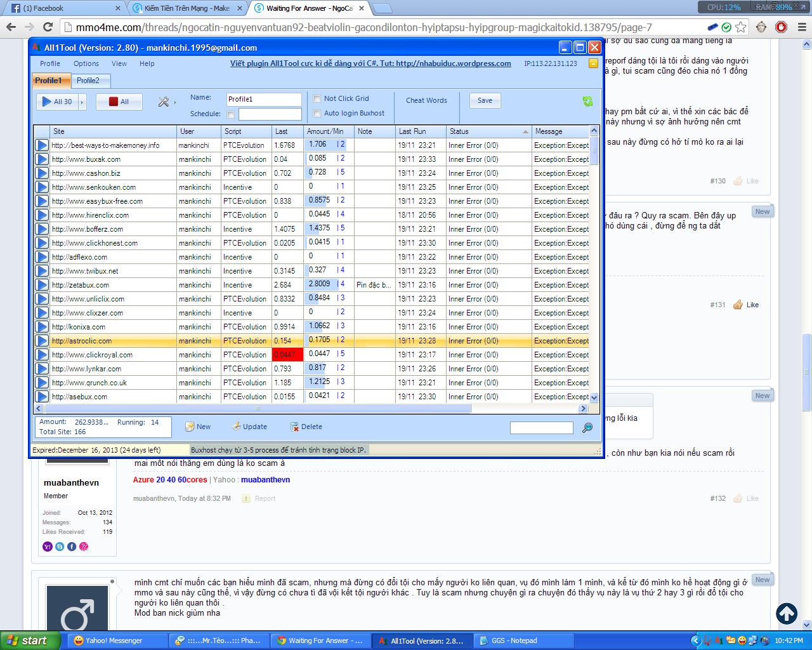Run the astroclic.com row play button
The width and height of the screenshot is (812, 650).
tap(42, 341)
